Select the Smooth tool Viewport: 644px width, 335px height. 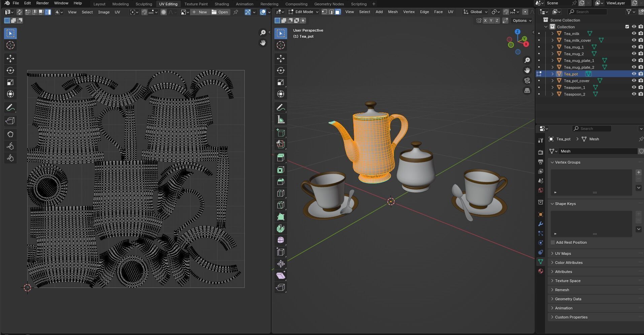point(280,240)
